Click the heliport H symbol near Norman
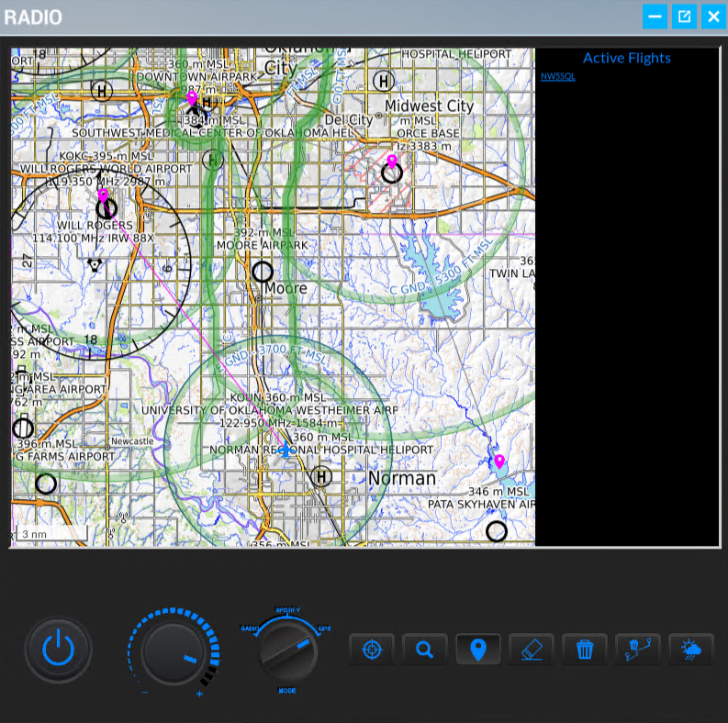This screenshot has height=723, width=728. point(320,476)
